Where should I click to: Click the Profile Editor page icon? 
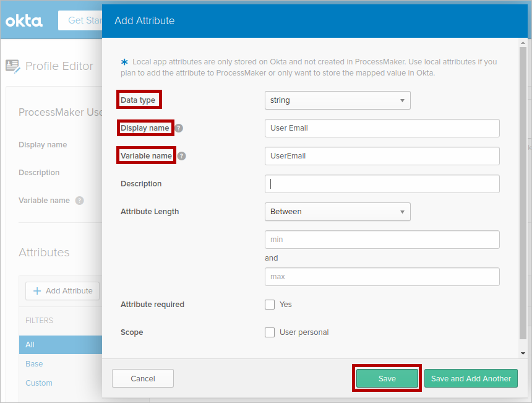coord(12,66)
